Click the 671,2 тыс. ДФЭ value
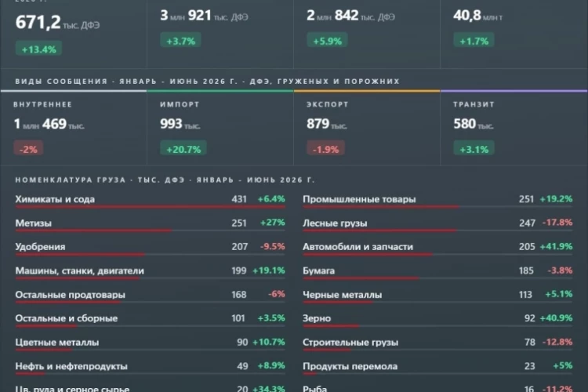This screenshot has width=588, height=392. pyautogui.click(x=57, y=22)
